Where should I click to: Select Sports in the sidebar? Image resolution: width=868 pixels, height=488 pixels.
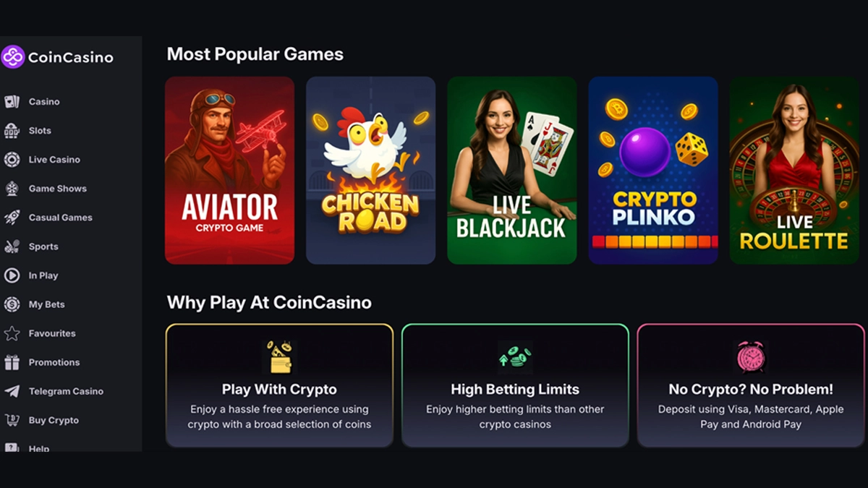pyautogui.click(x=43, y=247)
